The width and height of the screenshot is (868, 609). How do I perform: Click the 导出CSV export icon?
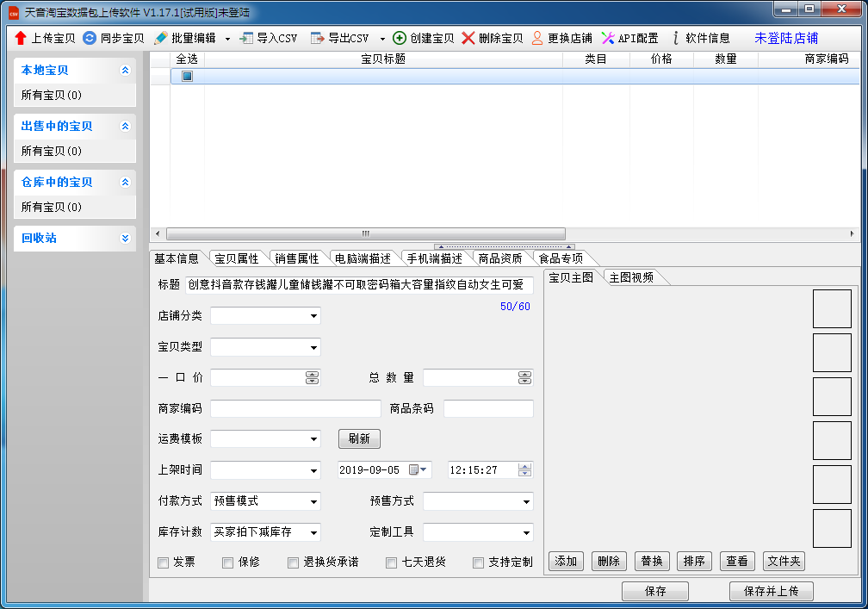tap(317, 38)
